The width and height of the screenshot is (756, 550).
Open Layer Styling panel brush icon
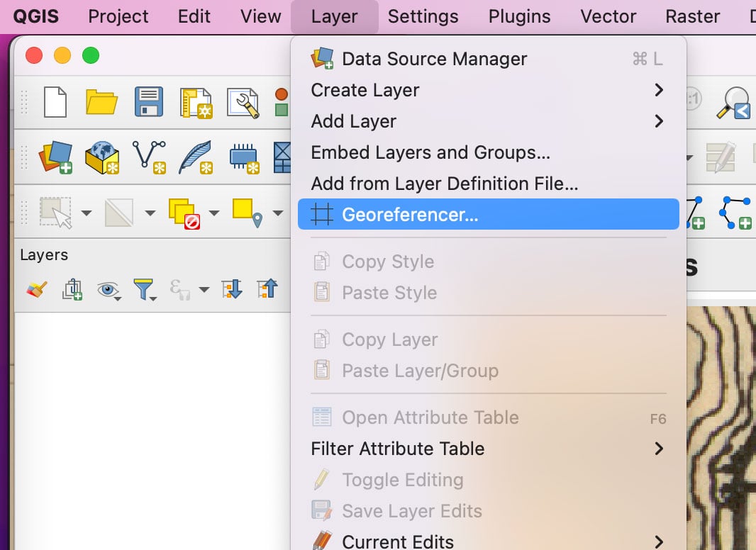click(37, 289)
